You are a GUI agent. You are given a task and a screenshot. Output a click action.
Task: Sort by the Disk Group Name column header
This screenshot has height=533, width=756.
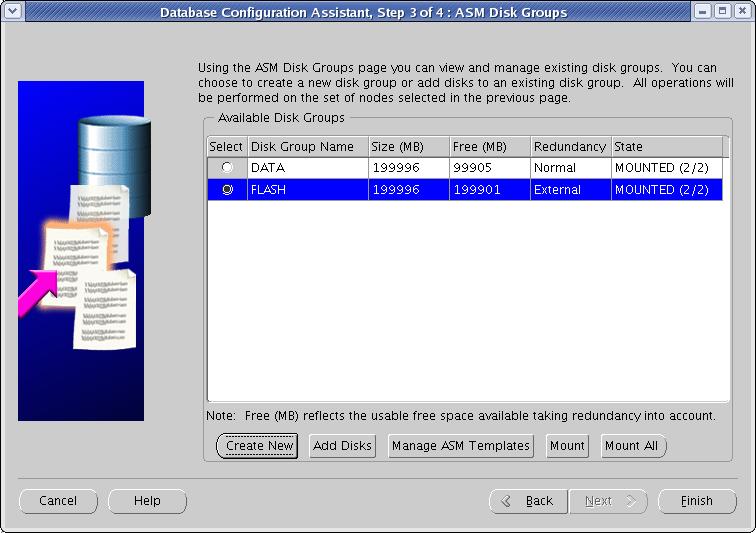point(307,147)
